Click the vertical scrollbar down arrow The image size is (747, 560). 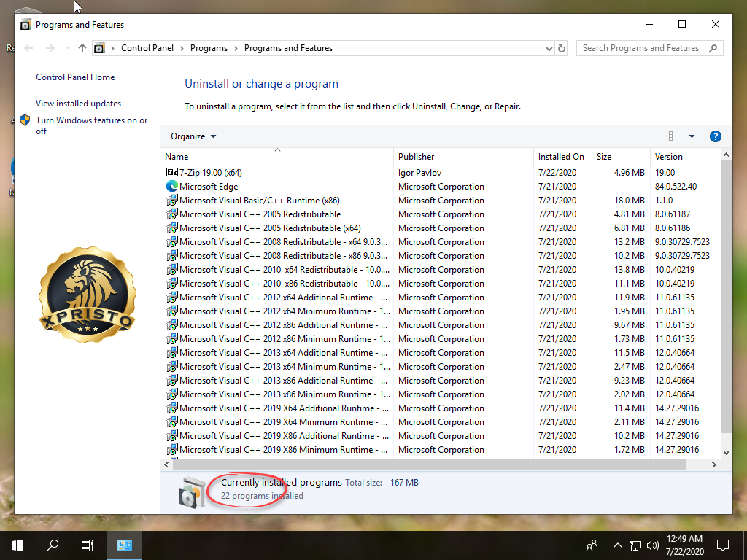[726, 453]
